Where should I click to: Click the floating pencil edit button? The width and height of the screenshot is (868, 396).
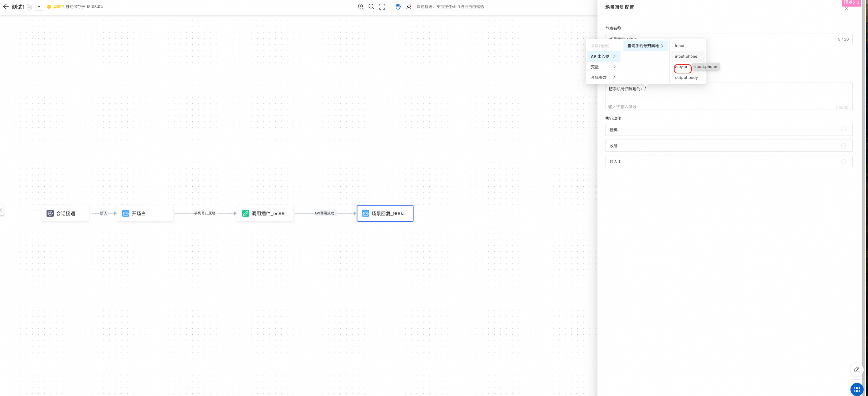pos(857,370)
